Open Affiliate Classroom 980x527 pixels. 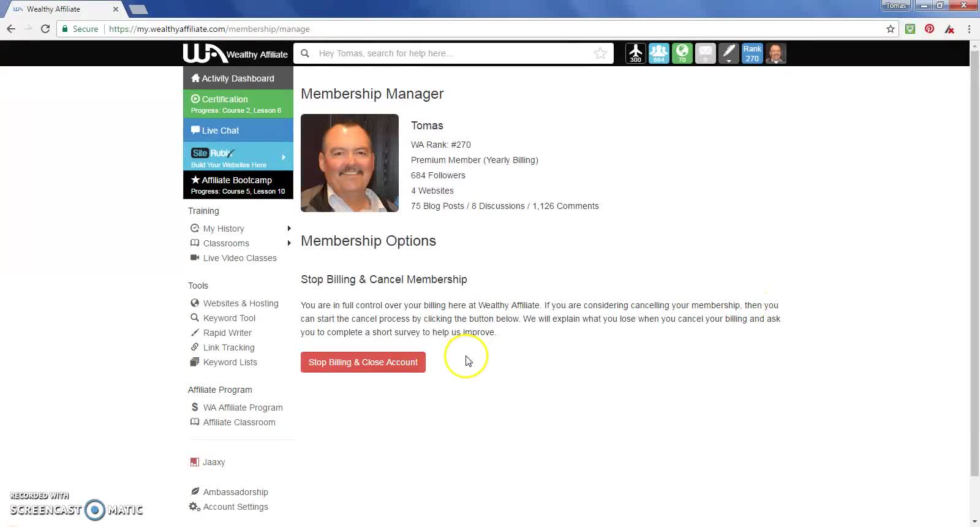(x=239, y=422)
